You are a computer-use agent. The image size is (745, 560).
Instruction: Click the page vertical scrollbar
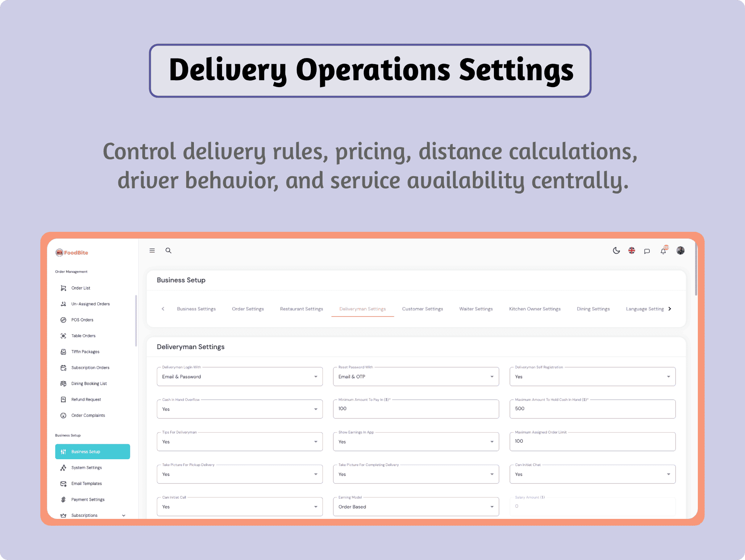(x=696, y=269)
